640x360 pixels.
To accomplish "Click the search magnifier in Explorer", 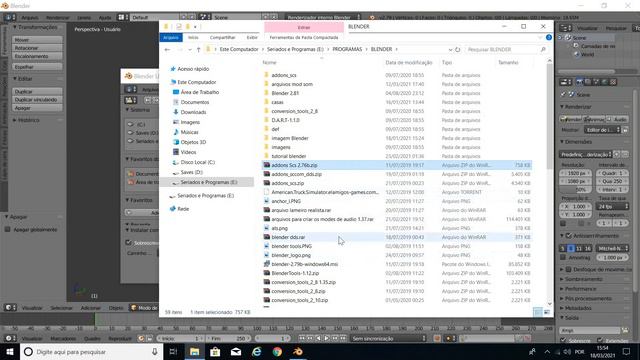I will point(543,49).
